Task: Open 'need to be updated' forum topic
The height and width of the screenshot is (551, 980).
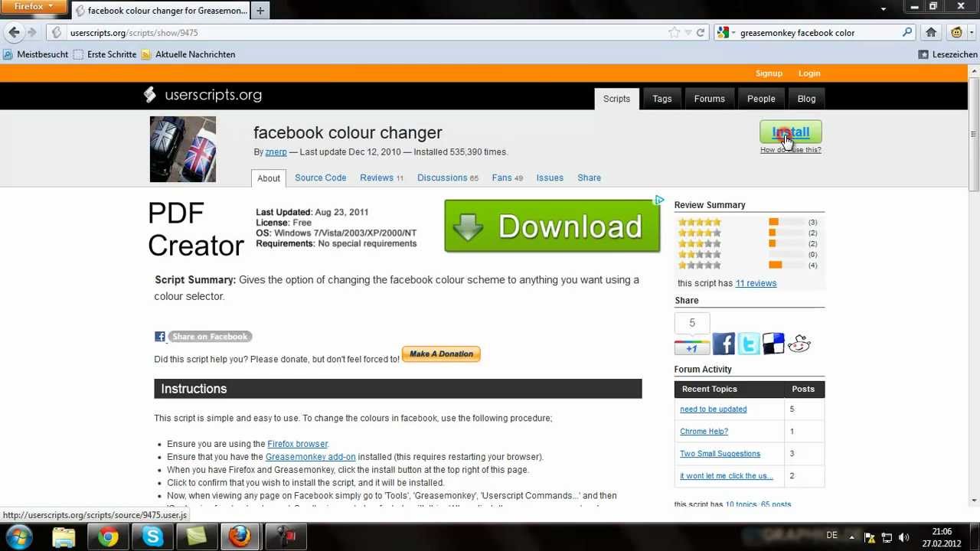Action: [x=713, y=409]
